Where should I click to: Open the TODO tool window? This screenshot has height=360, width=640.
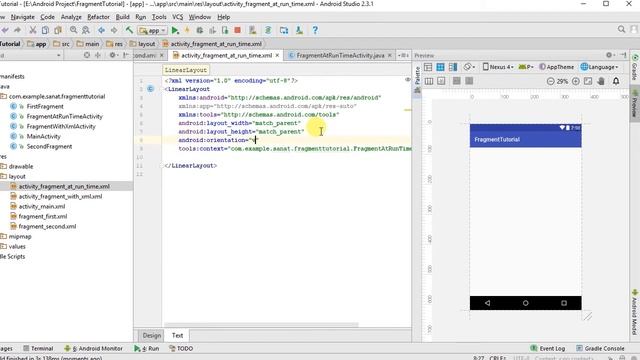181,349
